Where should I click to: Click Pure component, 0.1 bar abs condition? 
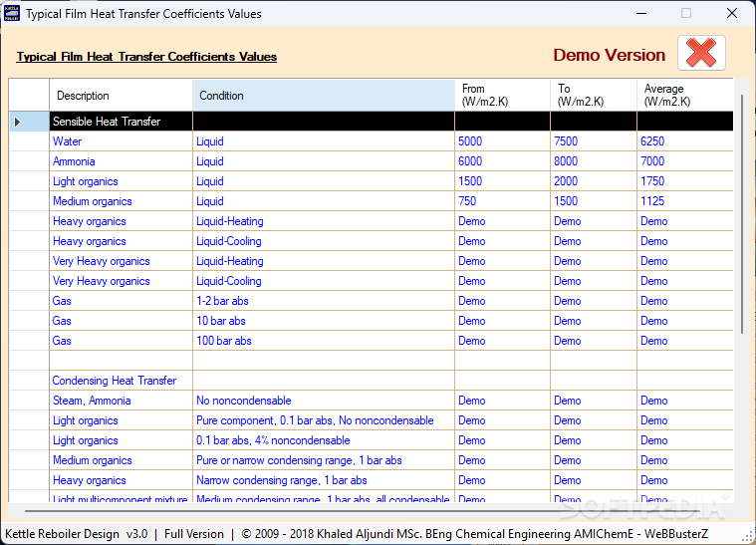(x=324, y=420)
